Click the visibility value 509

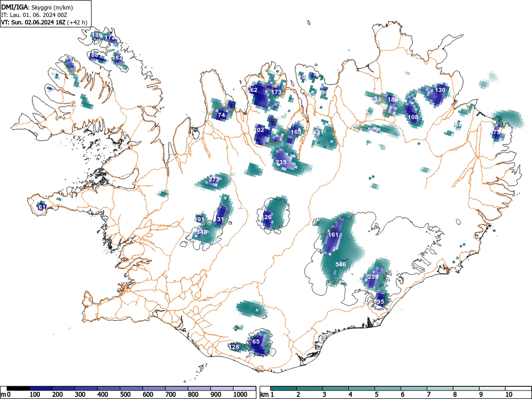373,130
